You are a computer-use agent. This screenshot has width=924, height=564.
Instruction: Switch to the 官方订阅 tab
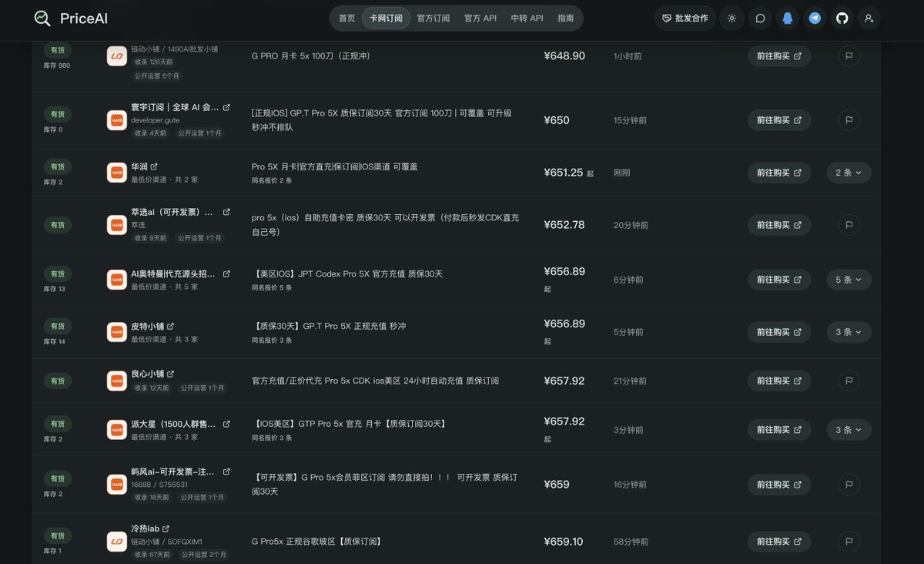(434, 18)
